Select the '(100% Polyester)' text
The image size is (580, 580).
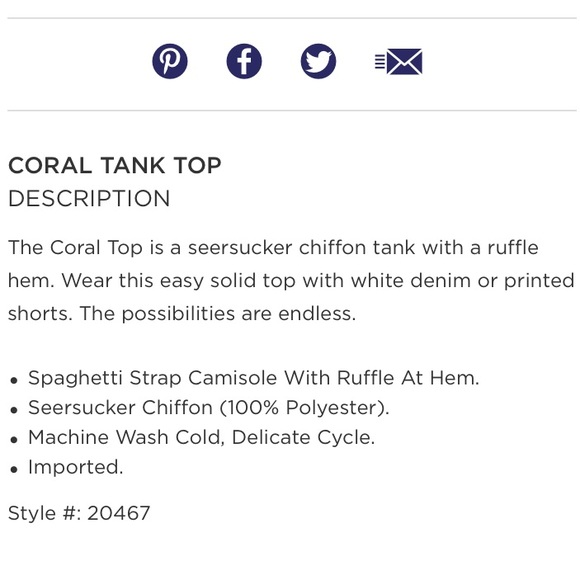(304, 408)
